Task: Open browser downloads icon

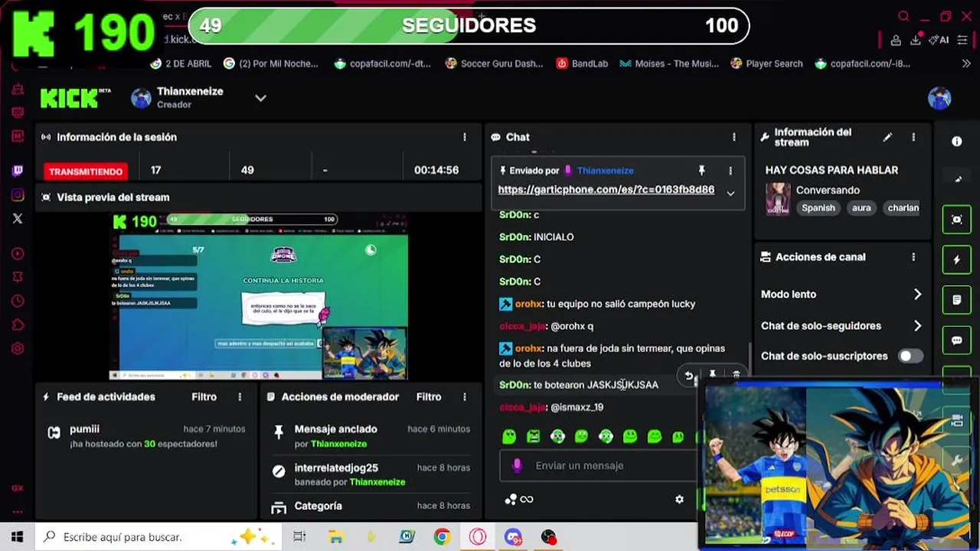Action: pyautogui.click(x=916, y=41)
